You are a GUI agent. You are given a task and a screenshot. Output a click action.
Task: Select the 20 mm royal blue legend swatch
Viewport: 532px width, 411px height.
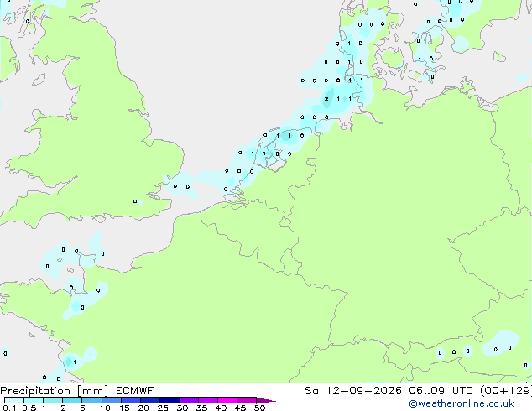click(x=150, y=400)
